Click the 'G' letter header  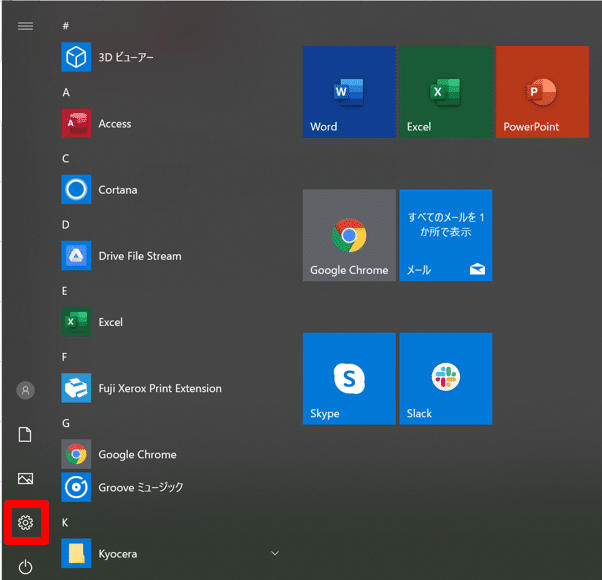tap(66, 423)
